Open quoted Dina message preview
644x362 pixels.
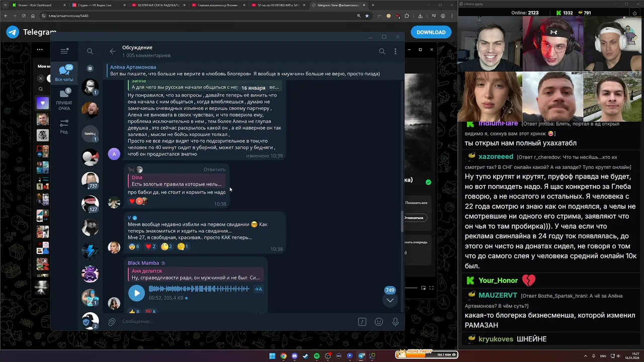177,180
